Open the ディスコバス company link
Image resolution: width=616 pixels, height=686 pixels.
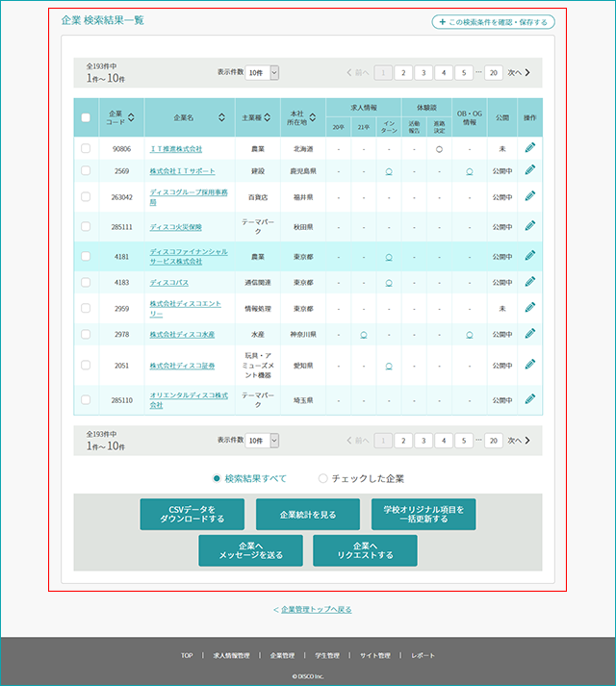coord(169,283)
